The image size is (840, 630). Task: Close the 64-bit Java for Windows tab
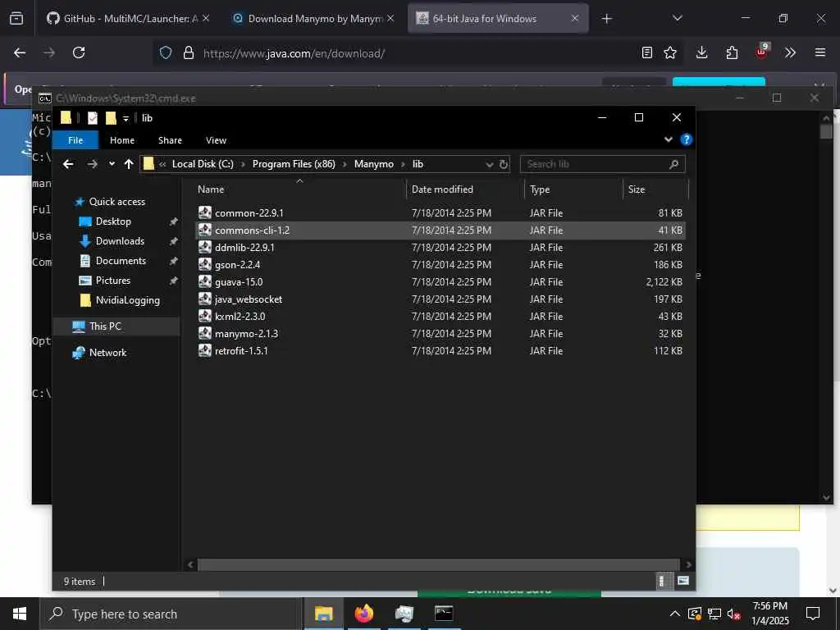tap(575, 19)
